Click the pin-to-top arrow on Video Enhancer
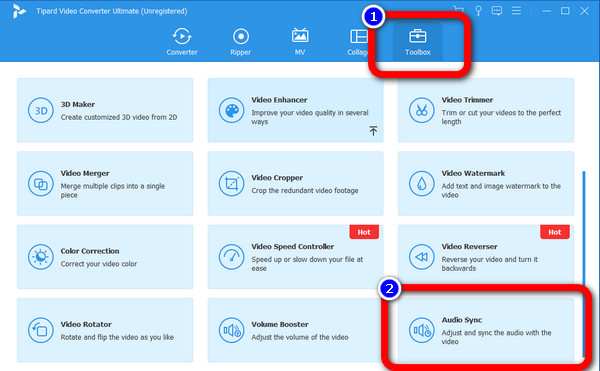Image resolution: width=600 pixels, height=371 pixels. tap(373, 130)
